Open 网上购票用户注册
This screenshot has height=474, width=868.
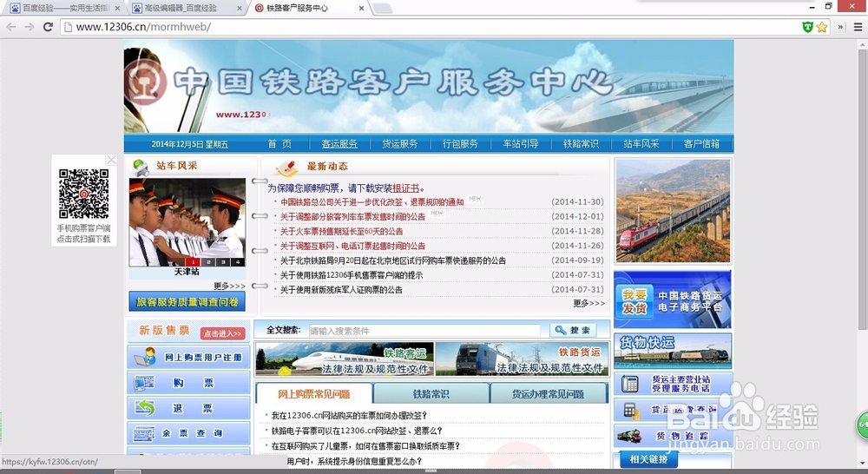point(188,357)
